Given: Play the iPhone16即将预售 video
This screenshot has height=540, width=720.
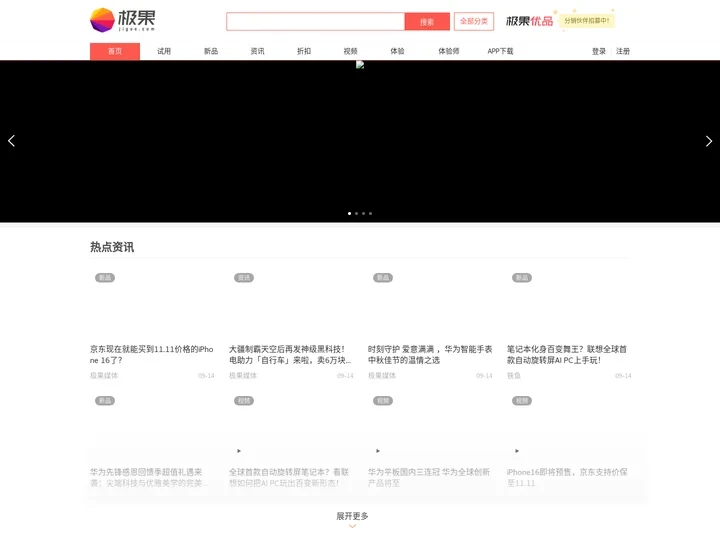Looking at the screenshot, I should tap(517, 451).
